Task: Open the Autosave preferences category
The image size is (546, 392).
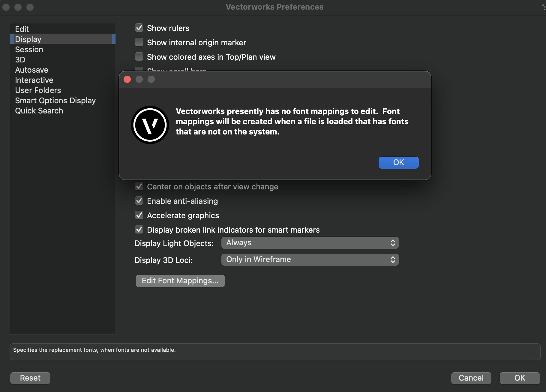Action: [31, 70]
